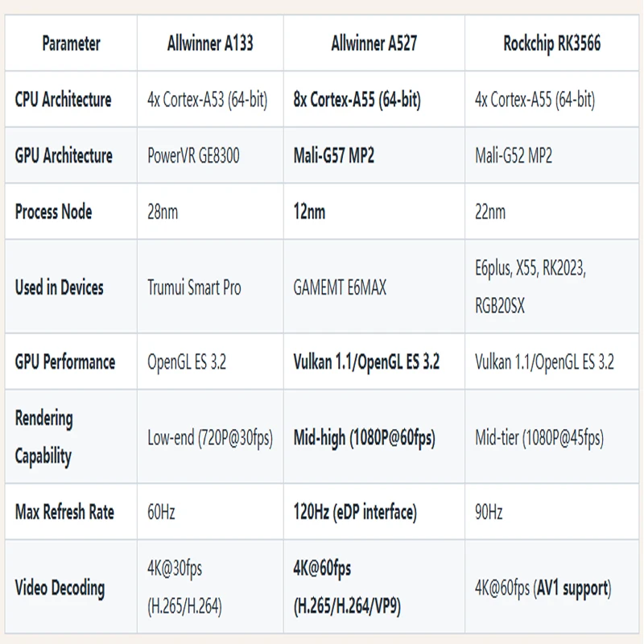Select the 12nm process node cell
Screen dimensions: 644x644
click(374, 212)
